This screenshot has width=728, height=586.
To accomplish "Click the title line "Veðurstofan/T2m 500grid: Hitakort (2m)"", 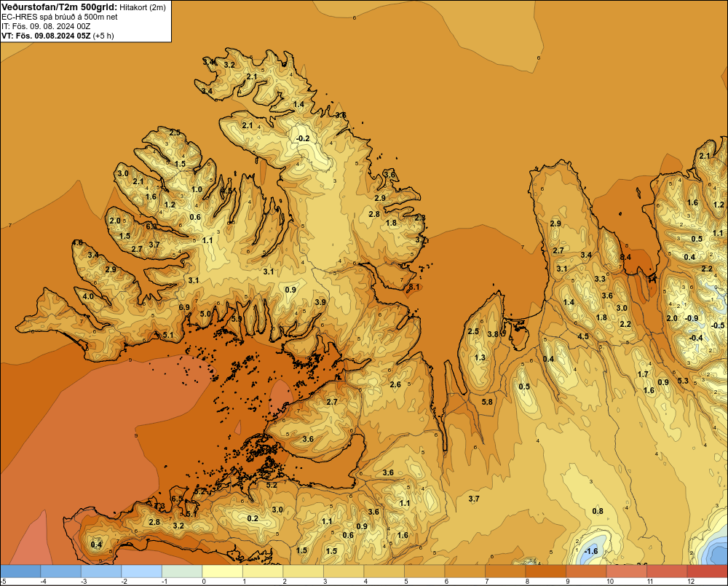I will [83, 7].
